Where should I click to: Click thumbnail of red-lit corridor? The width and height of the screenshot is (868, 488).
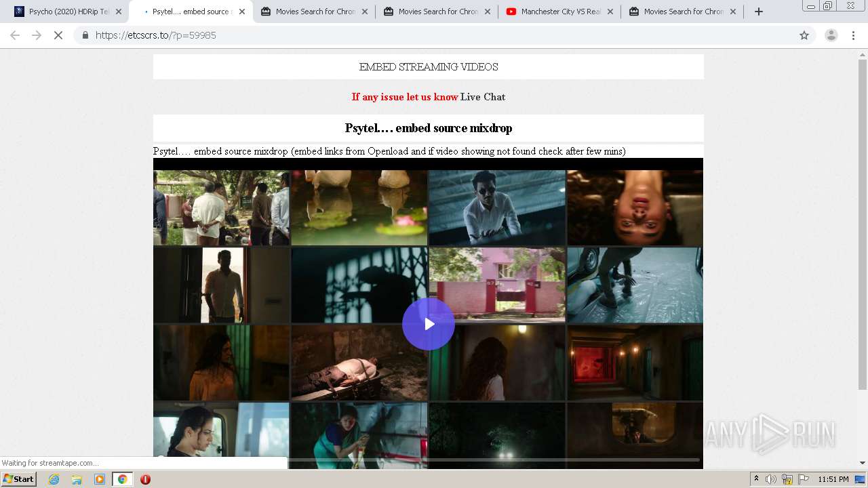(635, 362)
